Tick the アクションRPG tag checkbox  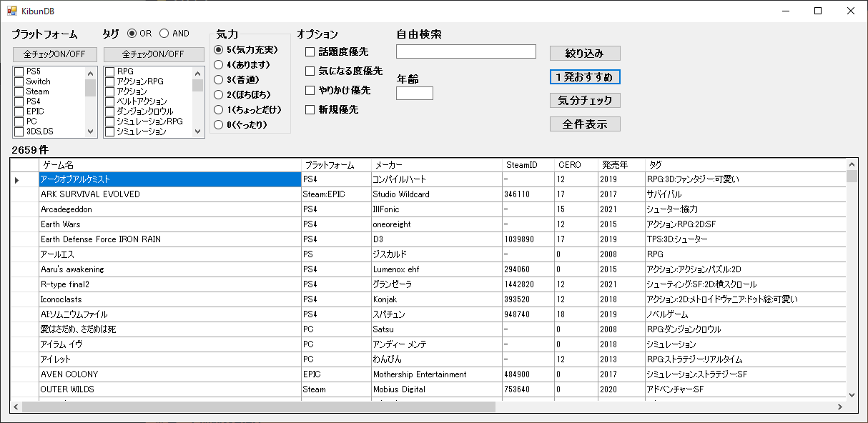pyautogui.click(x=110, y=81)
